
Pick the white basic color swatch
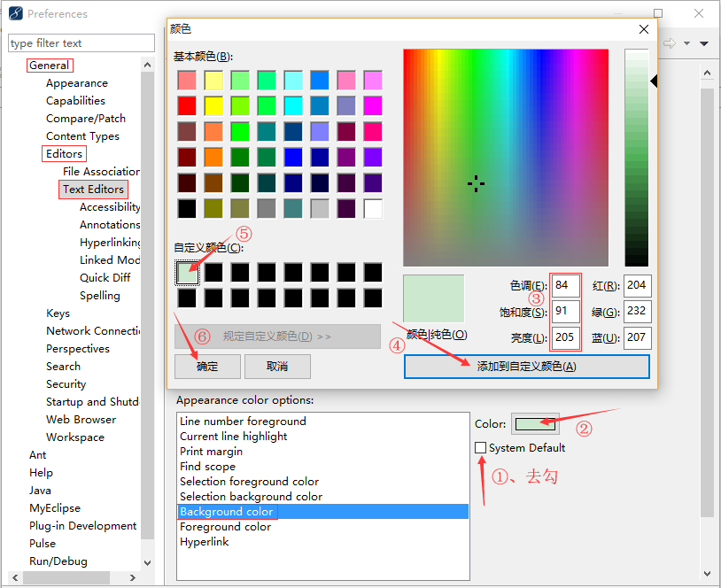[x=373, y=209]
